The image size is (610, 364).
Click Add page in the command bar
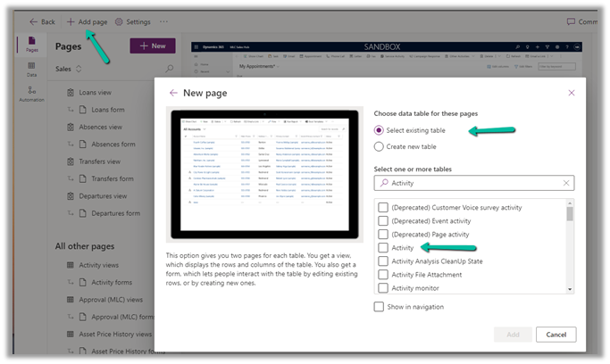pos(87,21)
